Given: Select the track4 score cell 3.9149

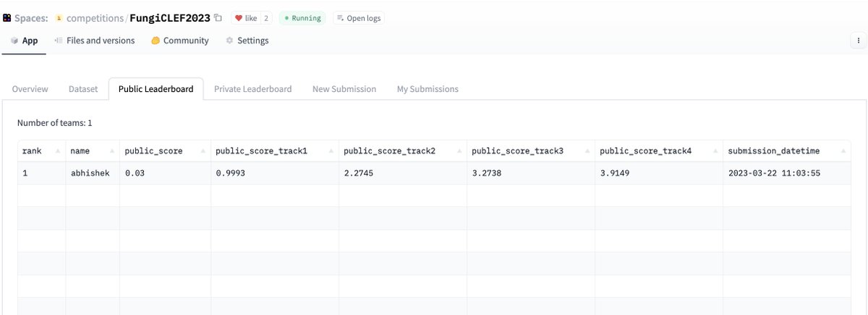Looking at the screenshot, I should pos(659,173).
